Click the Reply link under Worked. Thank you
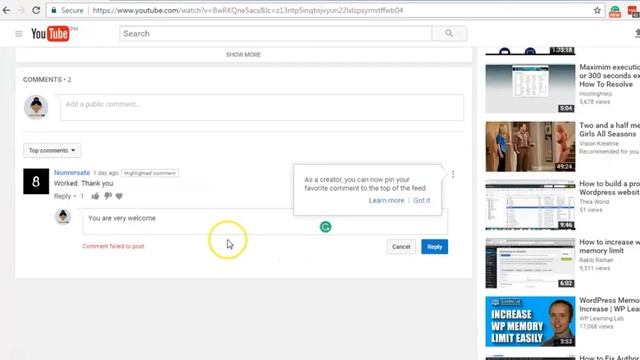Image resolution: width=640 pixels, height=360 pixels. (62, 196)
